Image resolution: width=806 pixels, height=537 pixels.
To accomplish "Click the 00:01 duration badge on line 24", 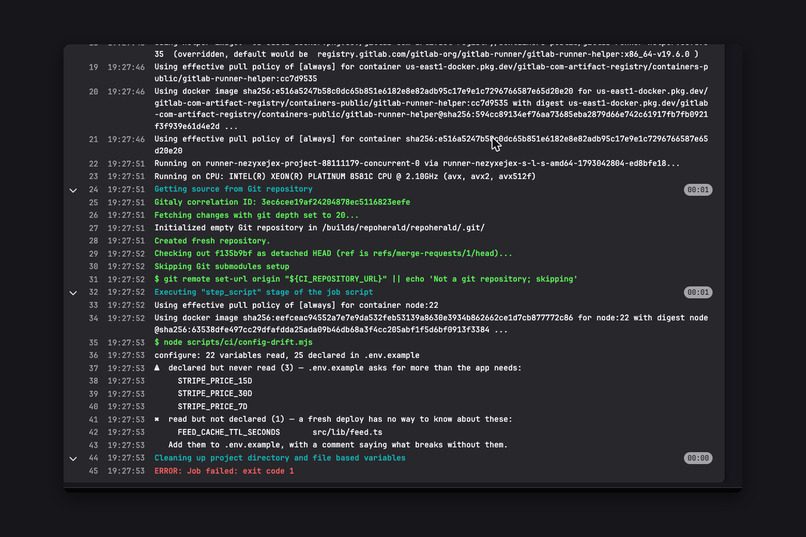I will 698,190.
